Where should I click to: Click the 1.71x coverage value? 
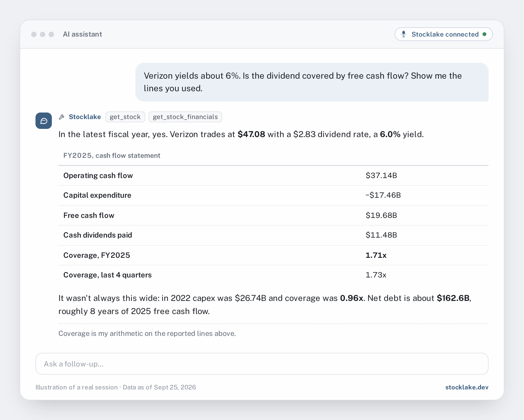[376, 255]
